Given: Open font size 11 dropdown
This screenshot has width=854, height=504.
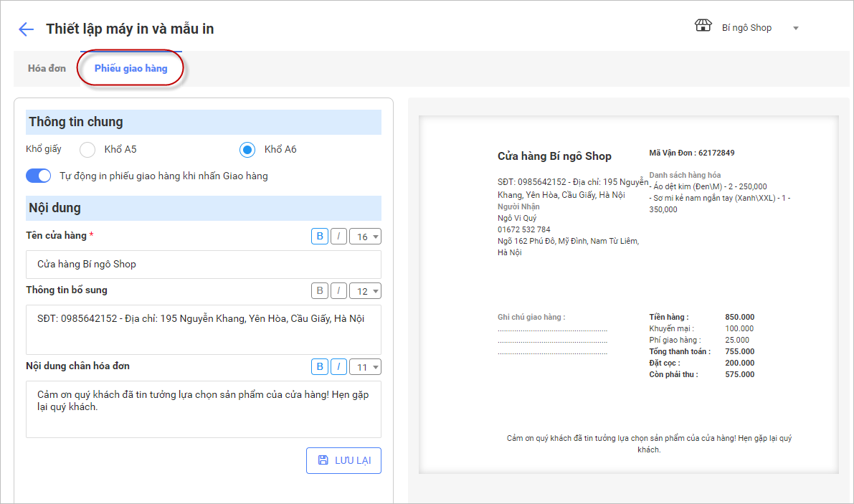Looking at the screenshot, I should [x=365, y=367].
